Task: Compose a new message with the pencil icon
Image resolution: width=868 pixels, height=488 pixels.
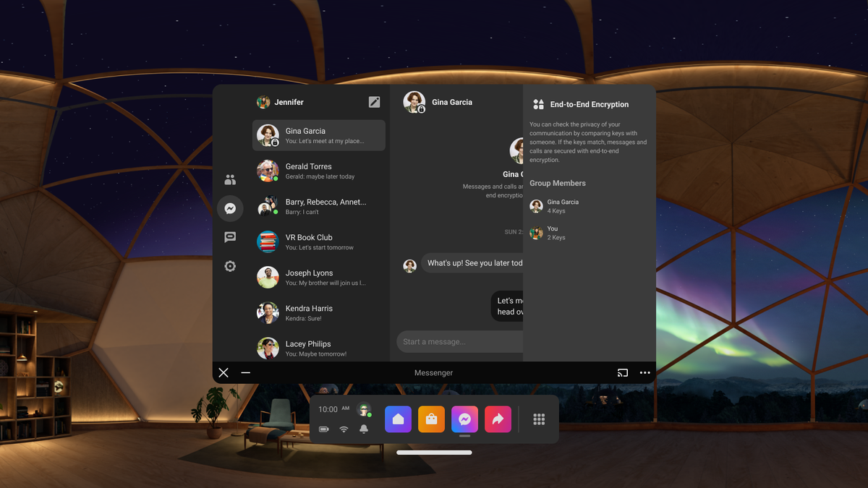Action: pos(374,102)
